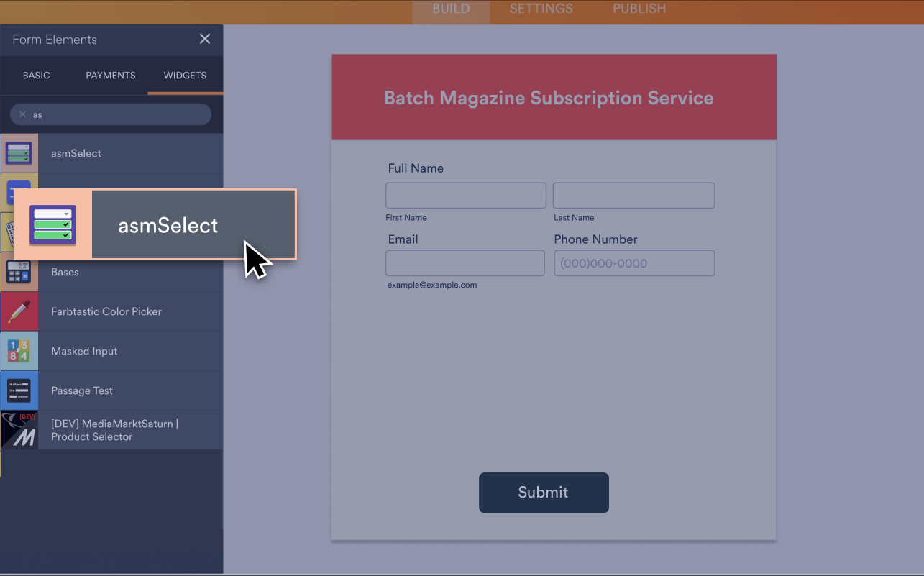Close the Form Elements panel

coord(205,39)
